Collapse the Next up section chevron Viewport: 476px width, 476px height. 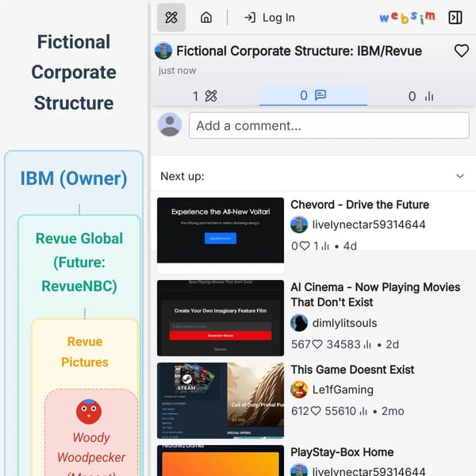point(460,176)
